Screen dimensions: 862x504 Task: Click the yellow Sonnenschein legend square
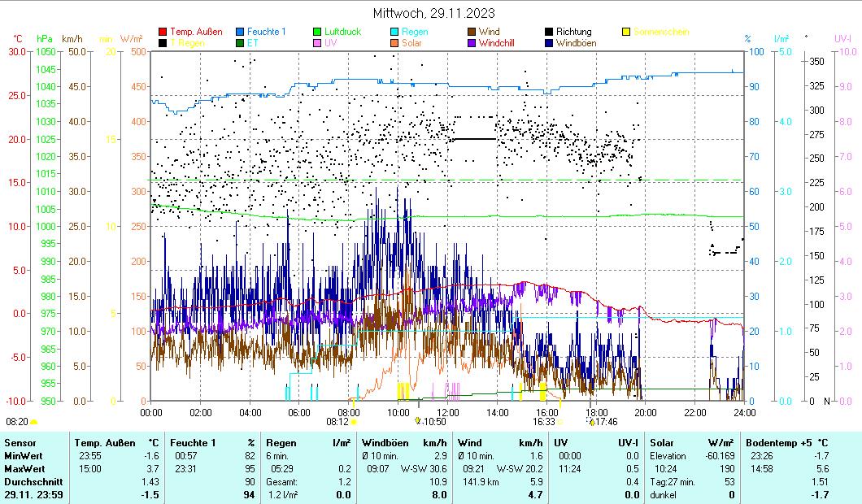[626, 33]
